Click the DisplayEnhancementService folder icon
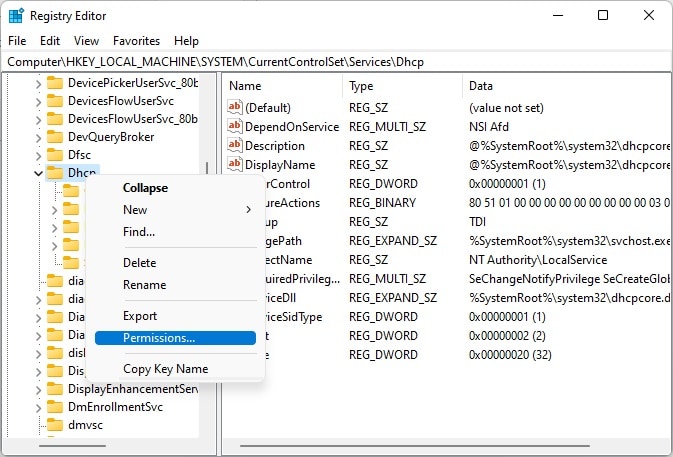 55,389
